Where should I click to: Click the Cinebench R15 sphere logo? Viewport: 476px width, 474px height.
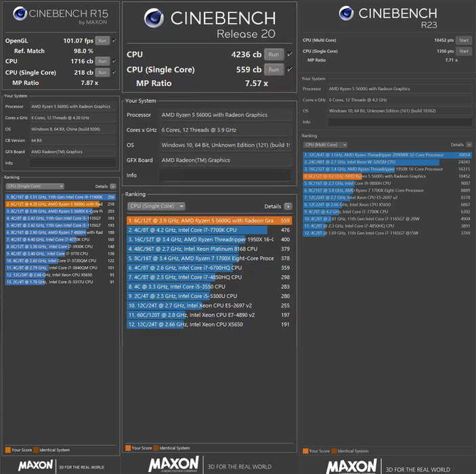20,14
